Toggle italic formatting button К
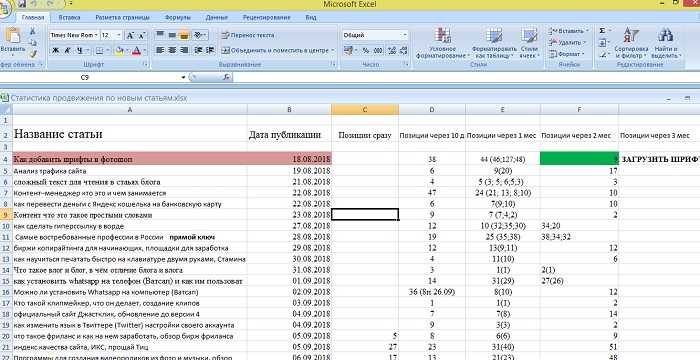This screenshot has width=700, height=360. (x=67, y=50)
